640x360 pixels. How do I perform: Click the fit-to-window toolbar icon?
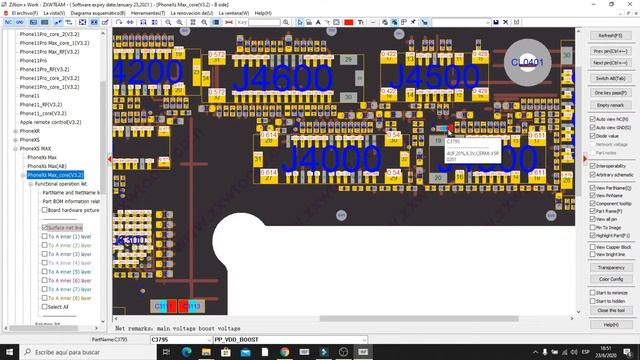tap(82, 22)
